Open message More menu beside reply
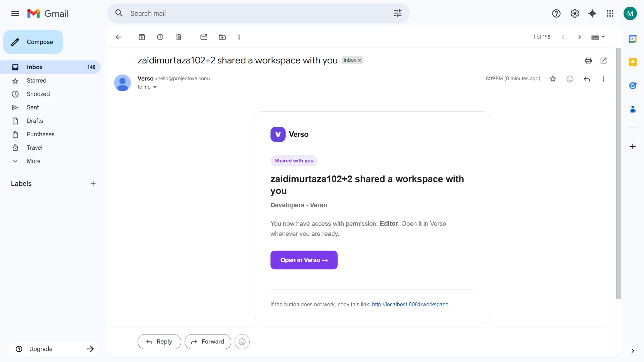The width and height of the screenshot is (644, 362). point(603,79)
